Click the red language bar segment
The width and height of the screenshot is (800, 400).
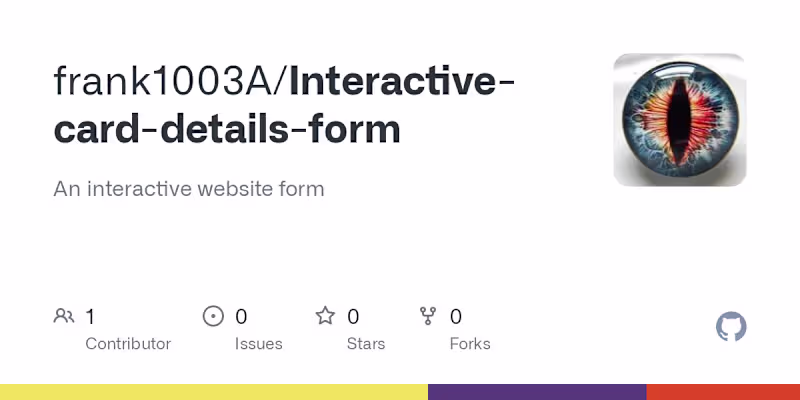(x=723, y=392)
